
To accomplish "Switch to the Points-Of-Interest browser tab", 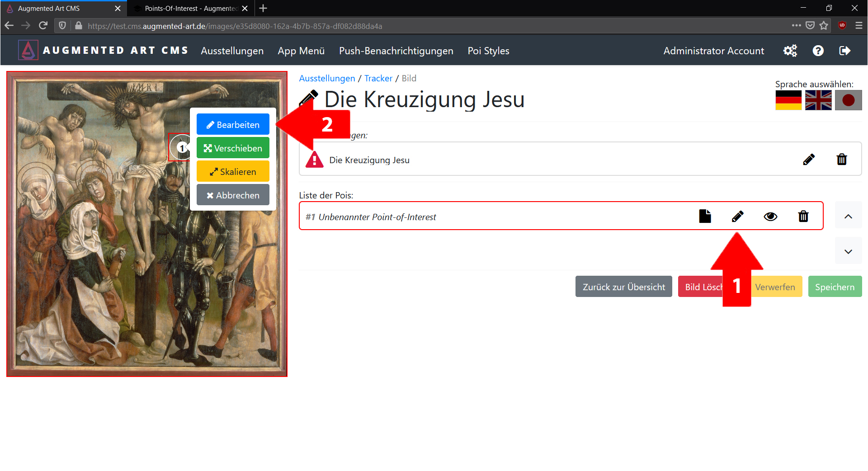I will [x=190, y=8].
